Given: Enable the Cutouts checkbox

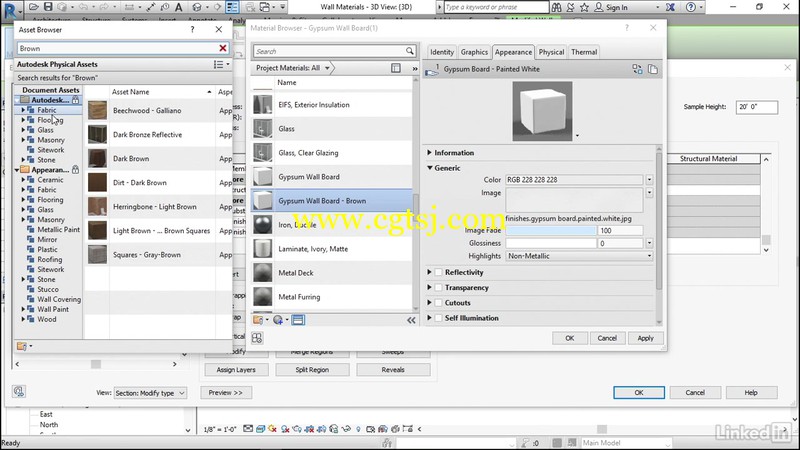Looking at the screenshot, I should pos(438,303).
